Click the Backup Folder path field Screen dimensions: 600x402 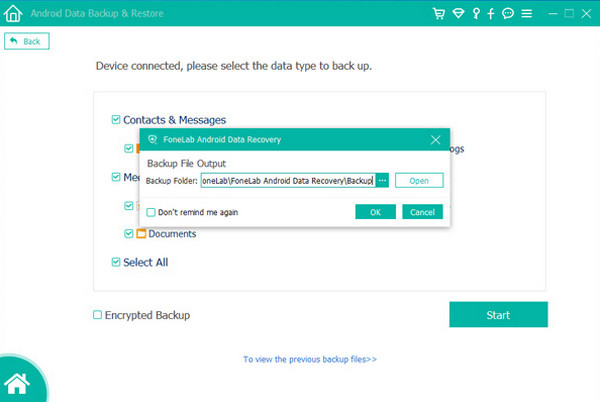pos(287,180)
